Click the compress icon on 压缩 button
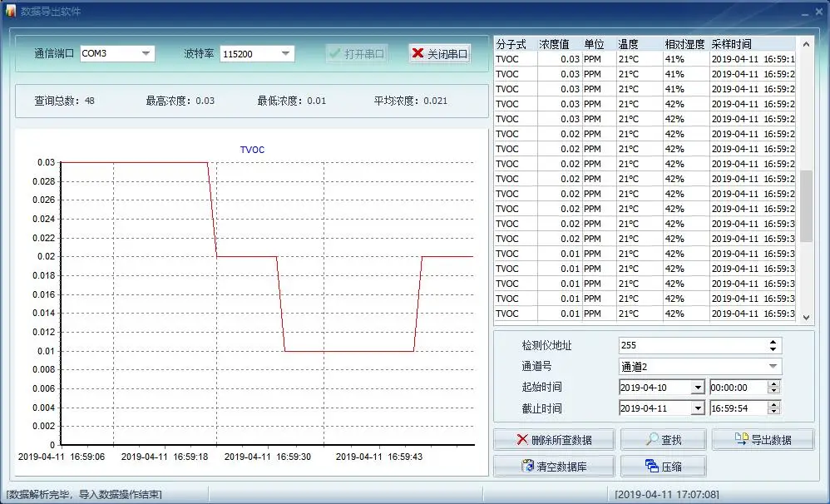The height and width of the screenshot is (504, 830). click(x=652, y=466)
